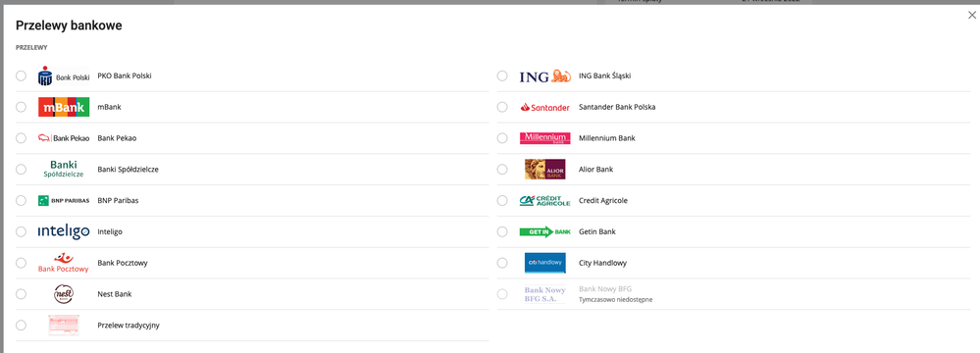Click the 'Tymczasowo niedostępne' notice text

click(x=616, y=300)
